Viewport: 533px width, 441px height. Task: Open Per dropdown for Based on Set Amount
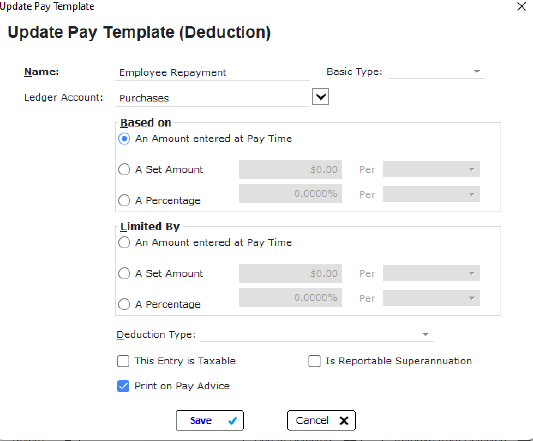coord(431,169)
